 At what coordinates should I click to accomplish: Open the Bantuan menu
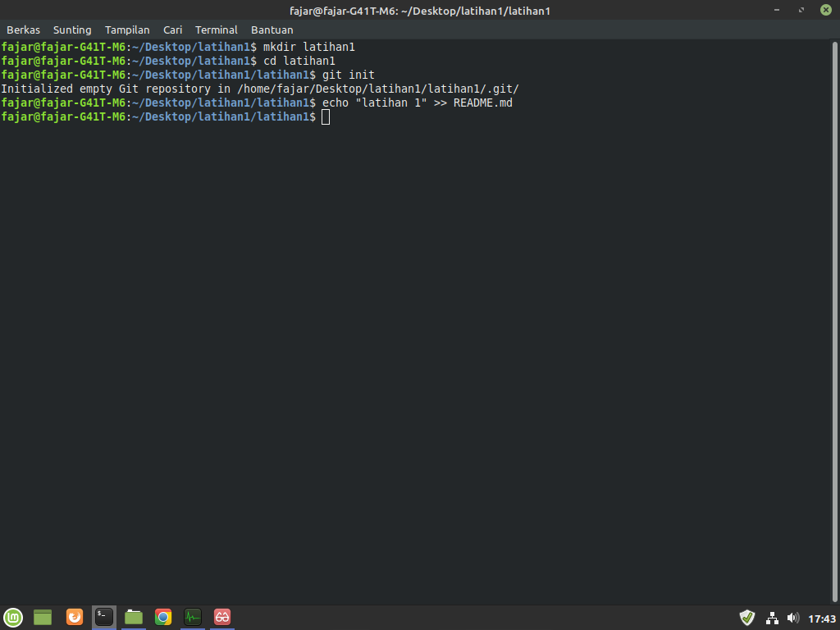click(272, 30)
